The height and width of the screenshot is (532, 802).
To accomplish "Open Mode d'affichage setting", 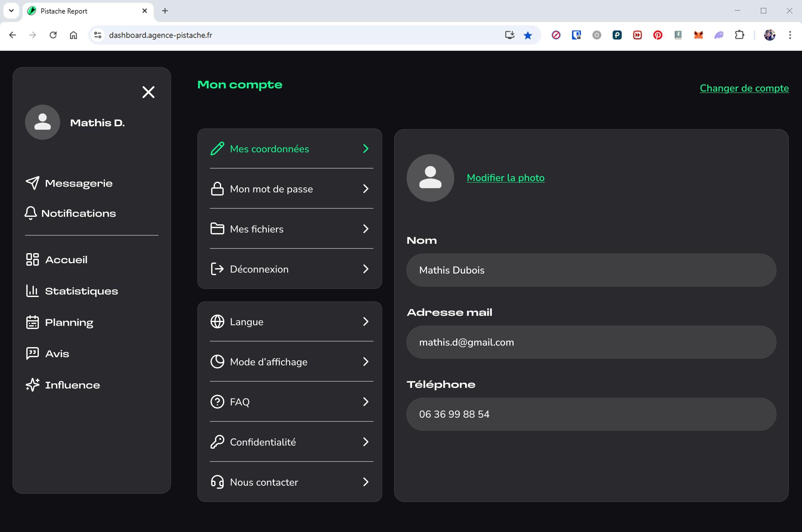I will [268, 362].
